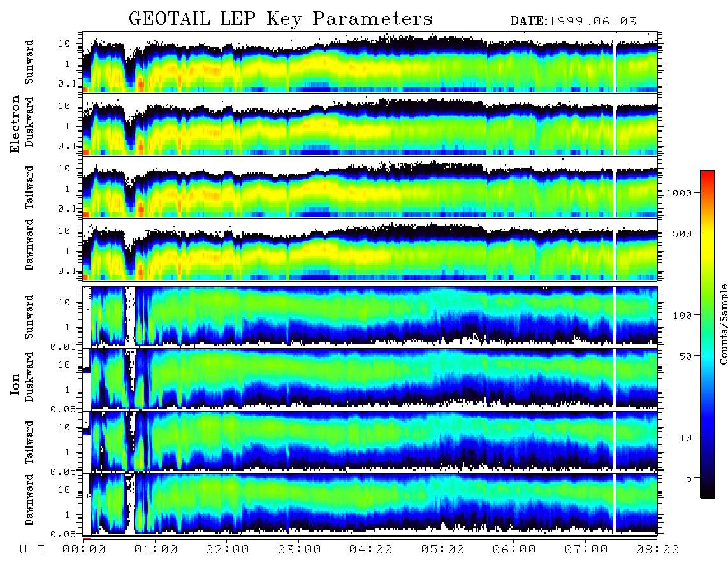
Task: Click inside the Ion Sunward spectrogram panel
Action: tap(370, 317)
